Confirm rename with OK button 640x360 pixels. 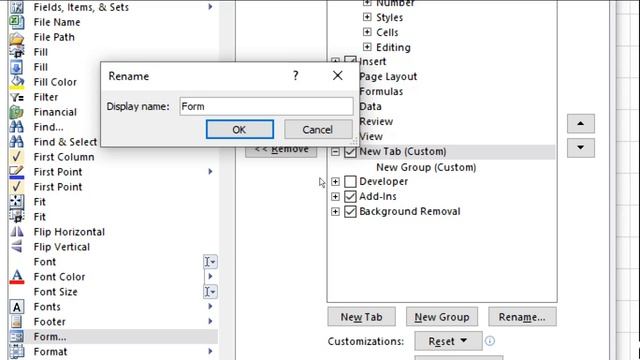240,129
